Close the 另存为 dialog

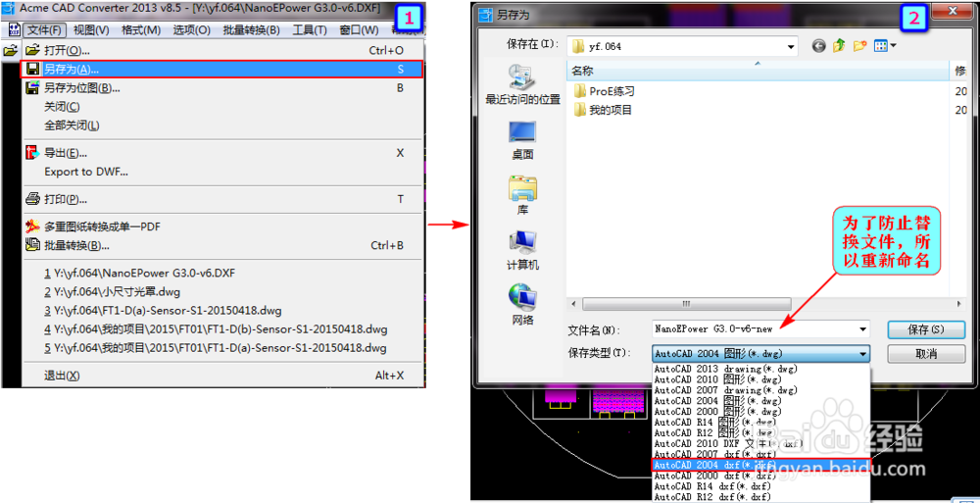[x=953, y=11]
